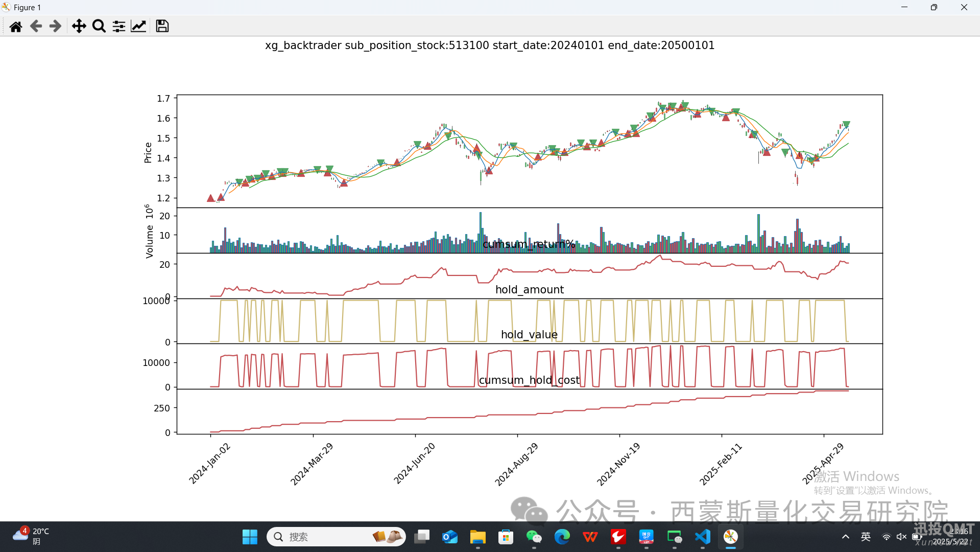Image resolution: width=980 pixels, height=552 pixels.
Task: Click the muted volume tray icon
Action: click(902, 537)
